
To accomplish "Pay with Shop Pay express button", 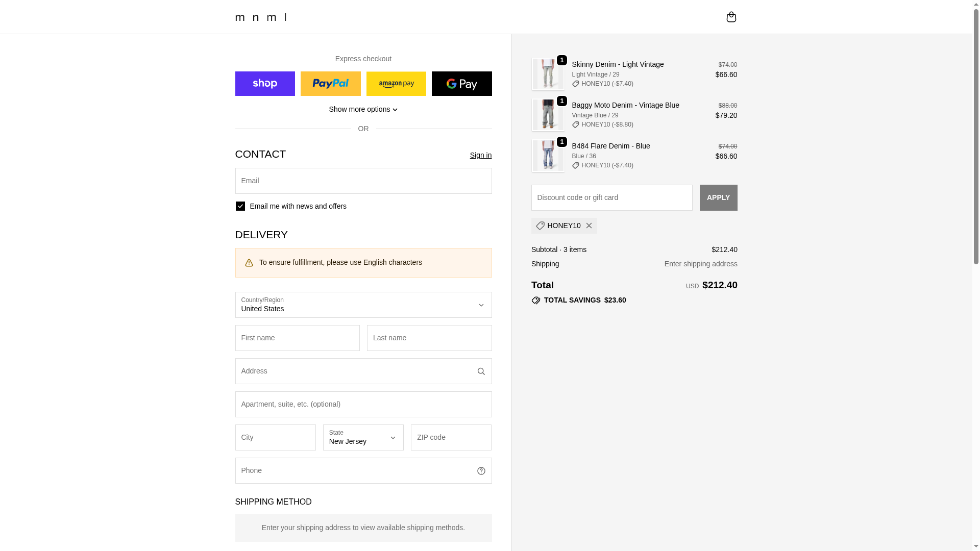I will (265, 84).
